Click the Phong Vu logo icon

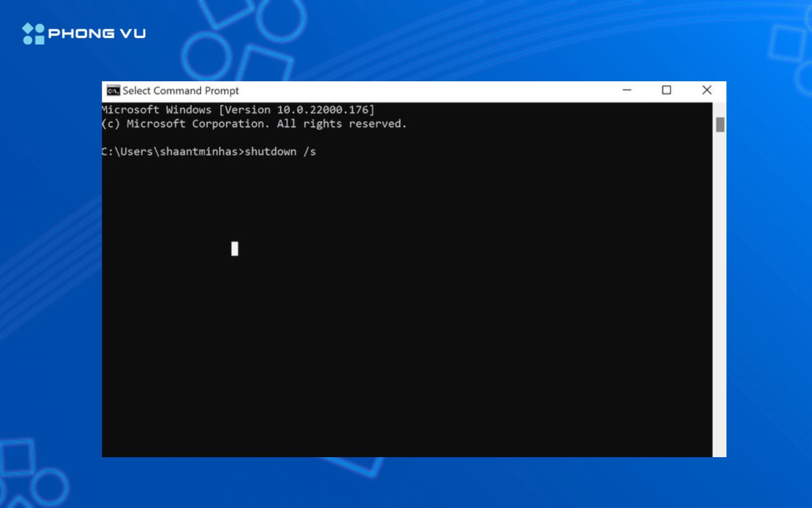pos(33,34)
